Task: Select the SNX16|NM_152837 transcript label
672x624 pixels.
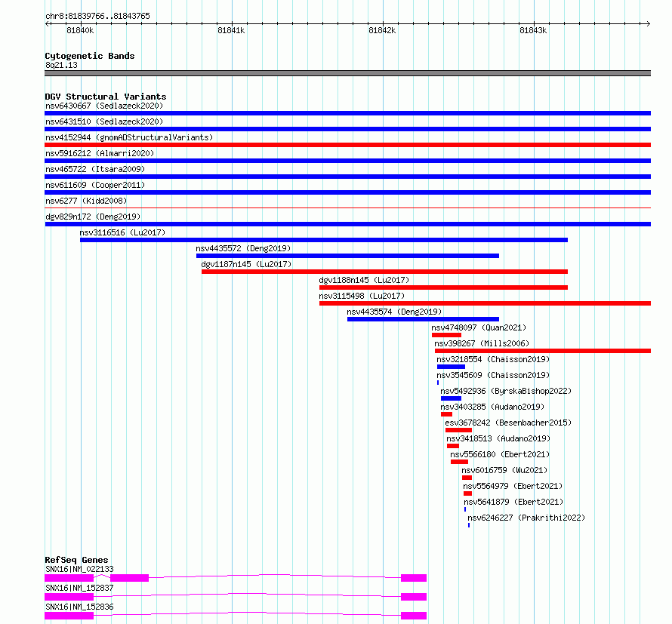Action: [80, 588]
